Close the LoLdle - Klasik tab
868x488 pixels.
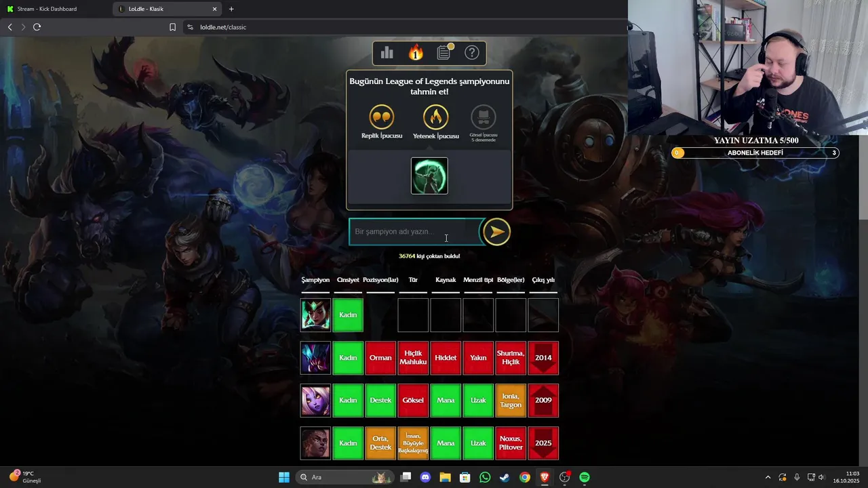215,9
